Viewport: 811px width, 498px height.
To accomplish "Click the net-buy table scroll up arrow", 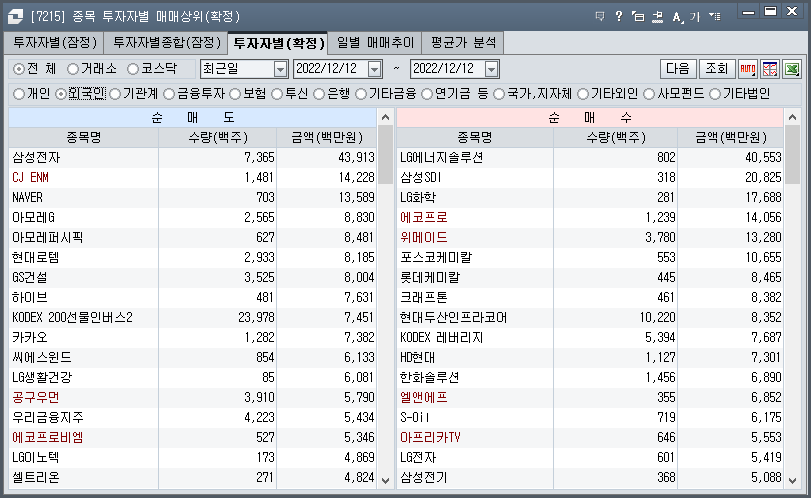I will point(792,117).
